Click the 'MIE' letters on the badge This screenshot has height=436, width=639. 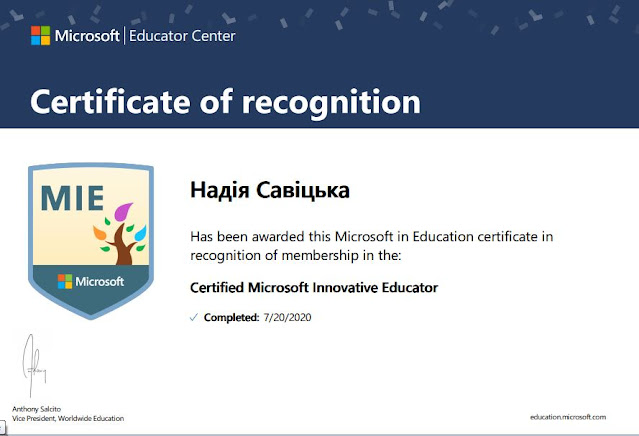coord(72,198)
